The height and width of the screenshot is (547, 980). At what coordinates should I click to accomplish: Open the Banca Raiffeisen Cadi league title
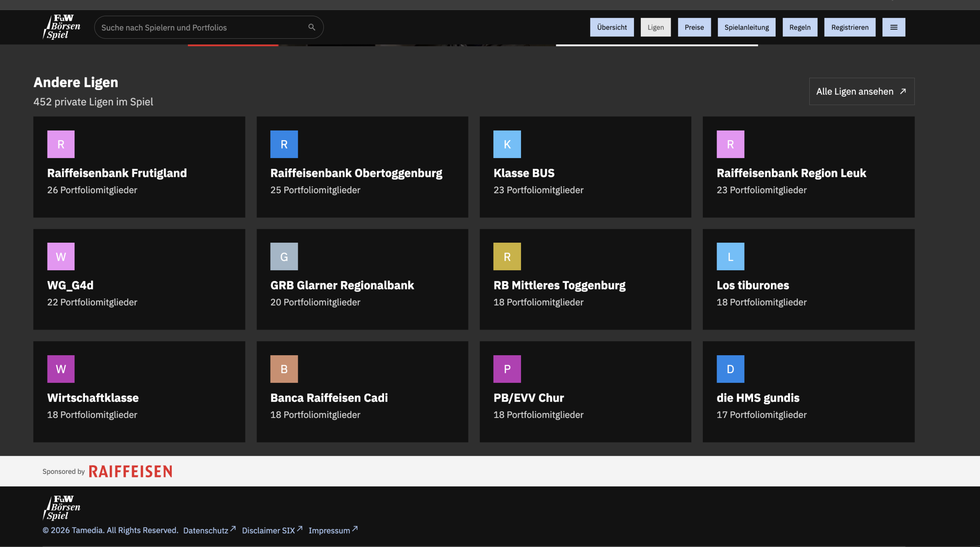coord(329,398)
